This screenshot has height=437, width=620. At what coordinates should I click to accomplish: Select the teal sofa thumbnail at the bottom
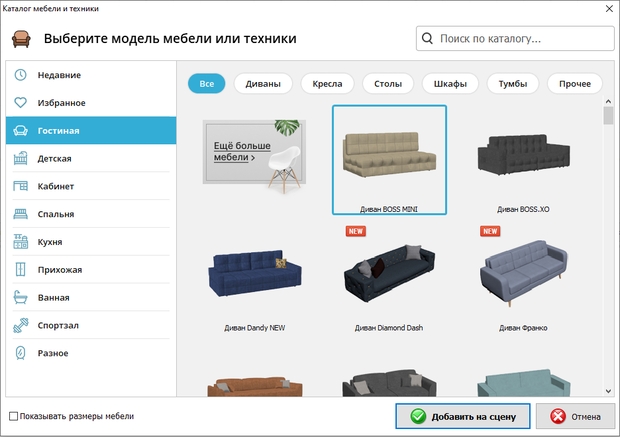click(x=524, y=383)
